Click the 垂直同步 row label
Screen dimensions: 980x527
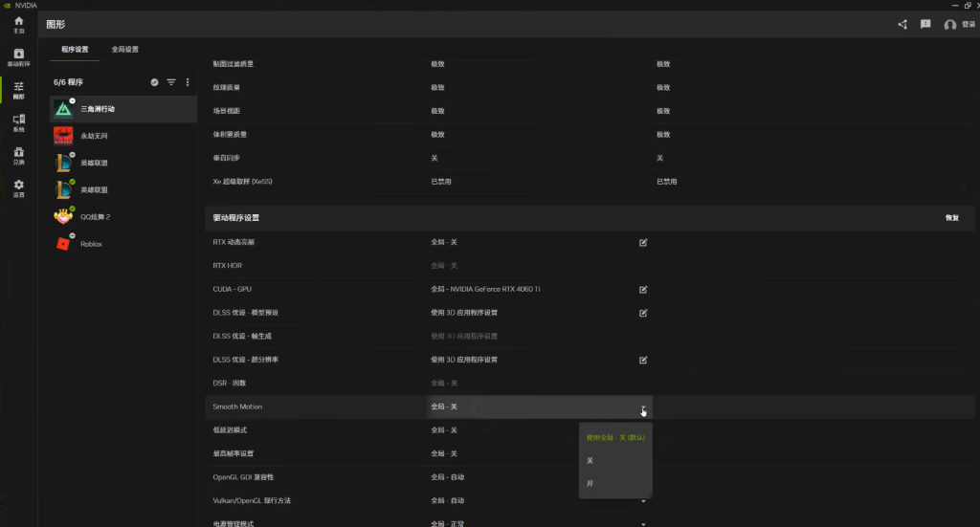(226, 158)
